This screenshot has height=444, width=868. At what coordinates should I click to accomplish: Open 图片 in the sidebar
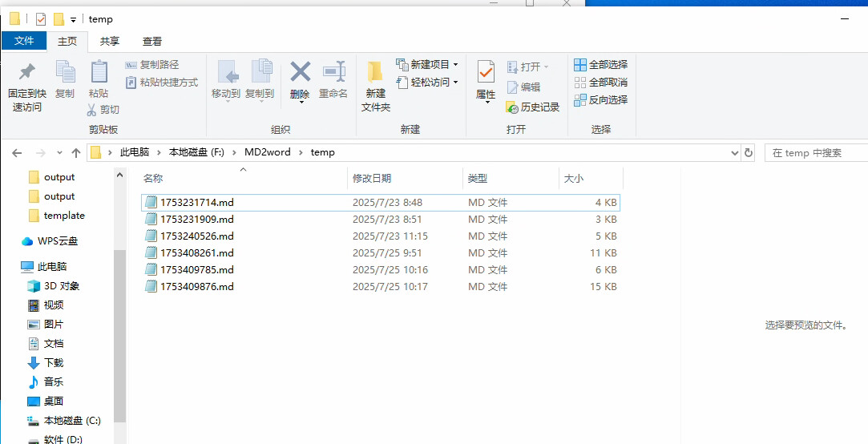pyautogui.click(x=46, y=325)
